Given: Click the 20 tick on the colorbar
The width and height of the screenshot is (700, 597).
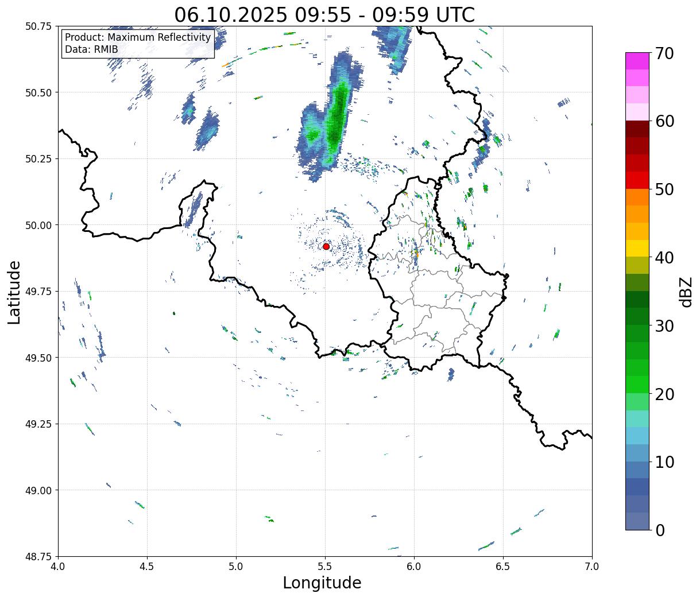Looking at the screenshot, I should coord(664,394).
